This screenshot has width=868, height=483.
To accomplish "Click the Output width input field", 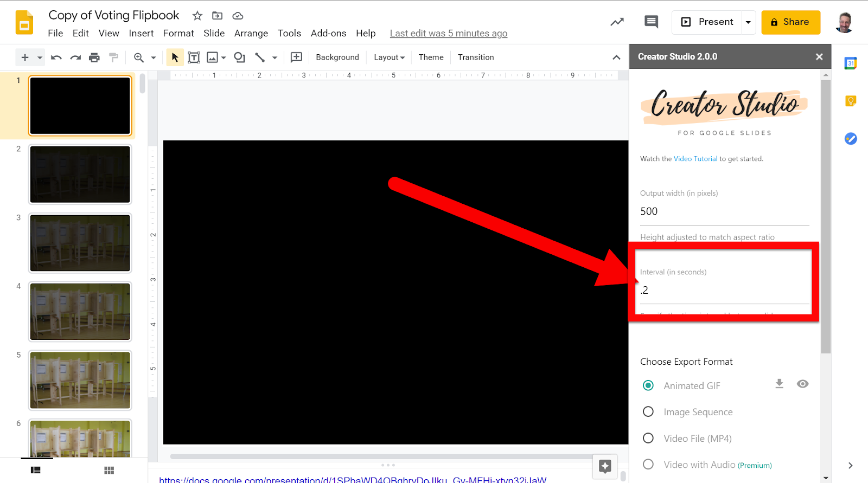I will pyautogui.click(x=724, y=211).
